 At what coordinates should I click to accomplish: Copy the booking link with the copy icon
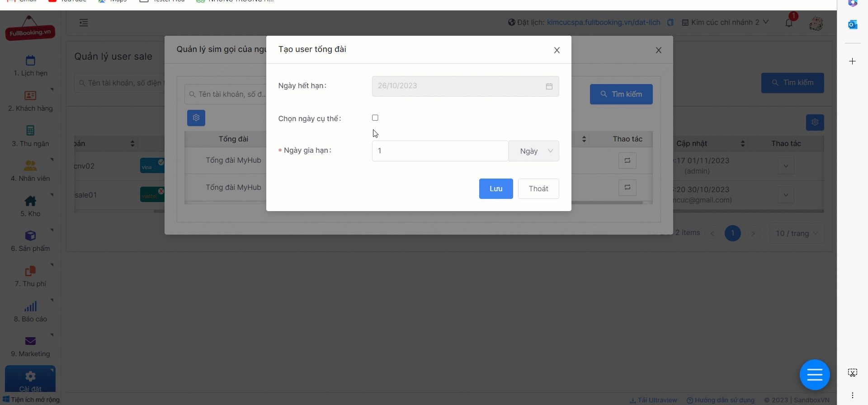670,23
